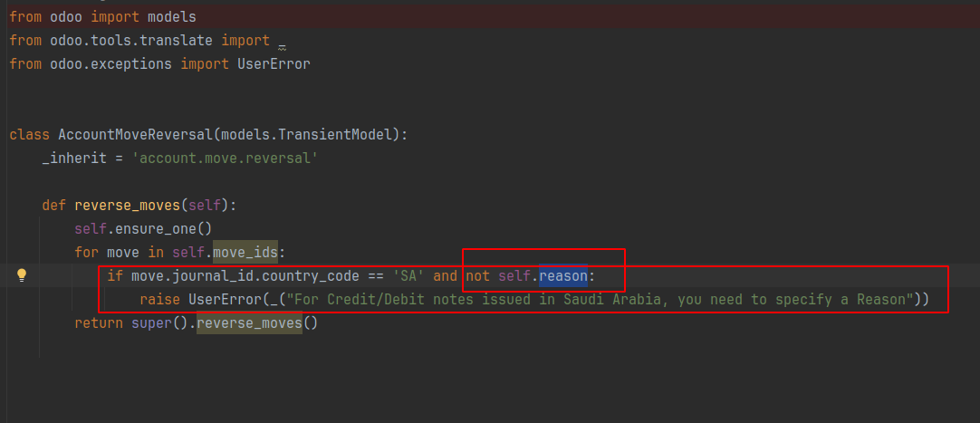
Task: Click 'UserError' in the import line
Action: tap(274, 63)
